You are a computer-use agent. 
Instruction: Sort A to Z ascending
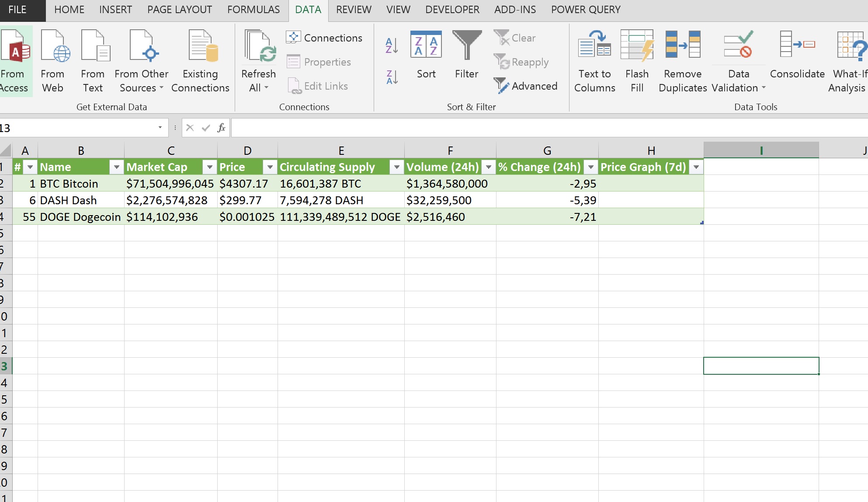coord(392,45)
